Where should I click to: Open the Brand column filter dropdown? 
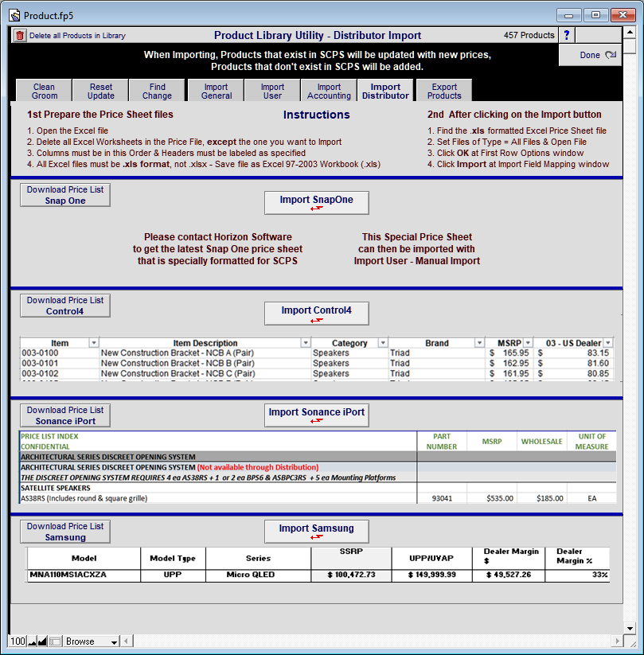tap(479, 343)
